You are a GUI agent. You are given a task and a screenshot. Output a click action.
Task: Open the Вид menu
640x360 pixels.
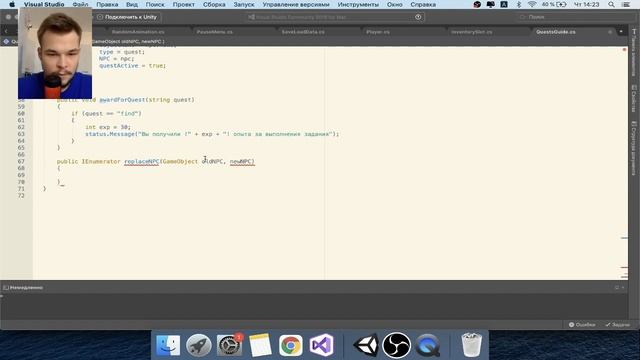[132, 4]
